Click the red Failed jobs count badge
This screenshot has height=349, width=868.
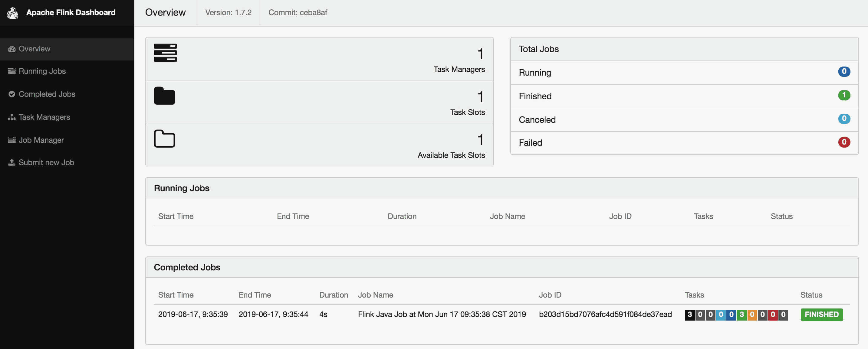point(844,142)
